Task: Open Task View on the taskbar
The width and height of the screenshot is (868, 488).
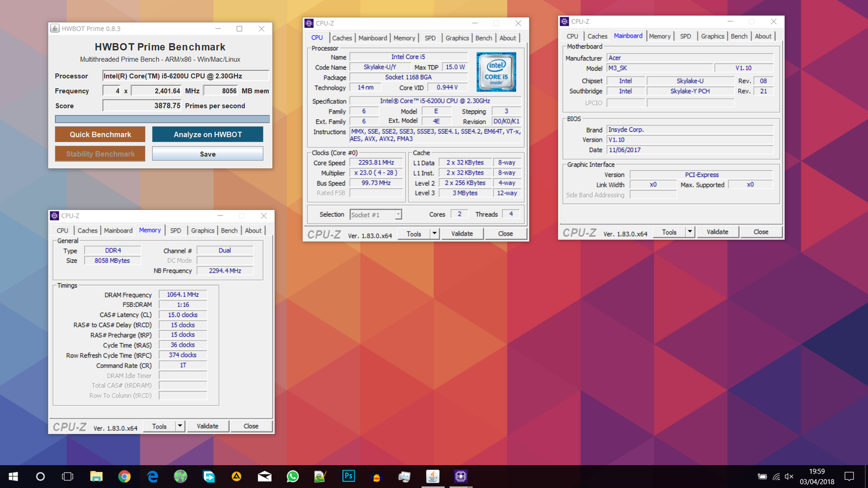Action: pos(68,476)
